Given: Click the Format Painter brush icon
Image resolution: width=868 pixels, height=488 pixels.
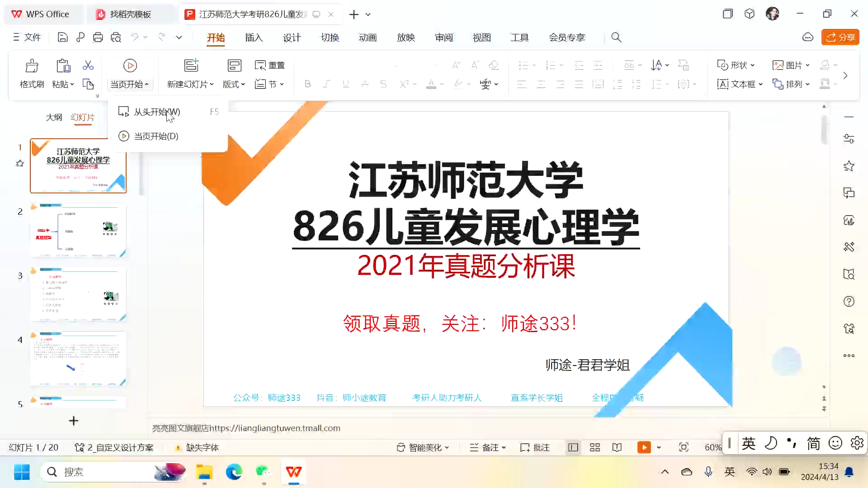Looking at the screenshot, I should 32,66.
